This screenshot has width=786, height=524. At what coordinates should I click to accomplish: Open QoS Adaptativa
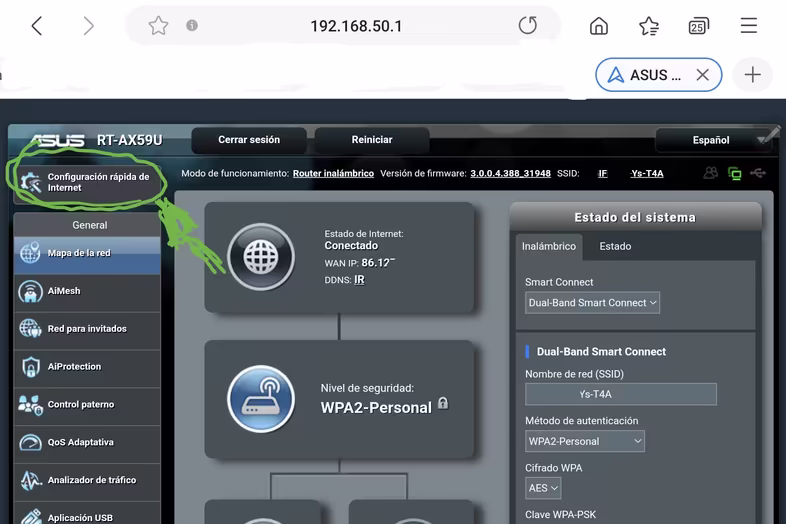coord(87,442)
